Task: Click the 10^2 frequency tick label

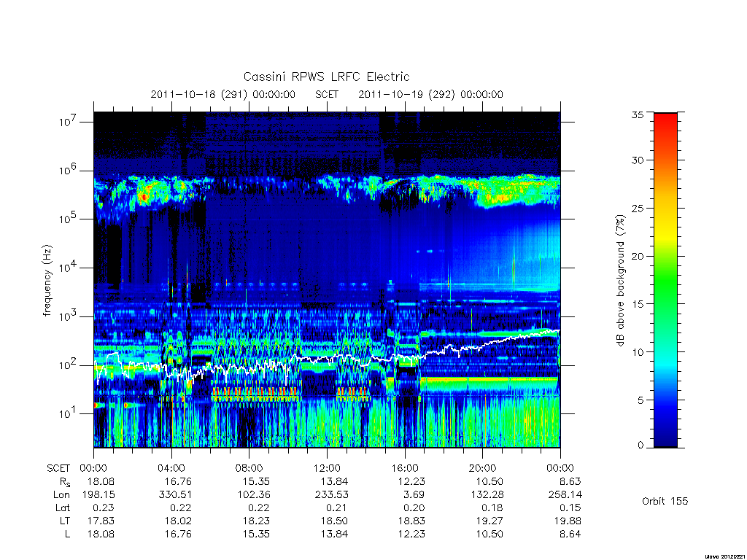Action: [69, 365]
